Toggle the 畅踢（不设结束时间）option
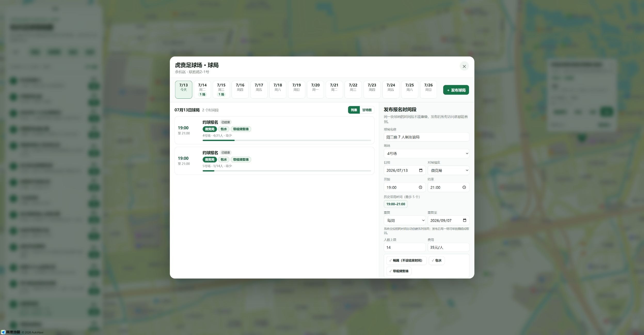 click(406, 260)
